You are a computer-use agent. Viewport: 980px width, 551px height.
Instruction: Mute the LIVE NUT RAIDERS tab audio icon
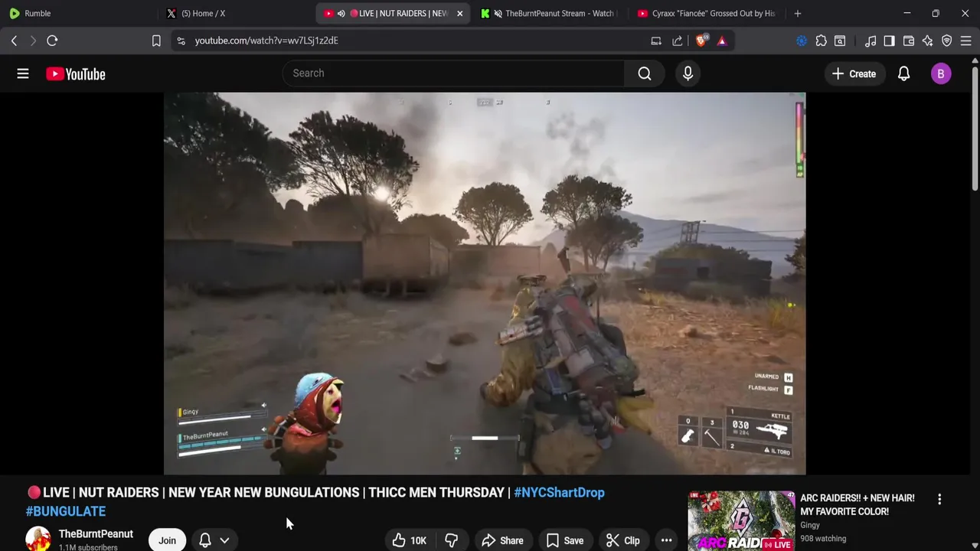click(x=341, y=13)
